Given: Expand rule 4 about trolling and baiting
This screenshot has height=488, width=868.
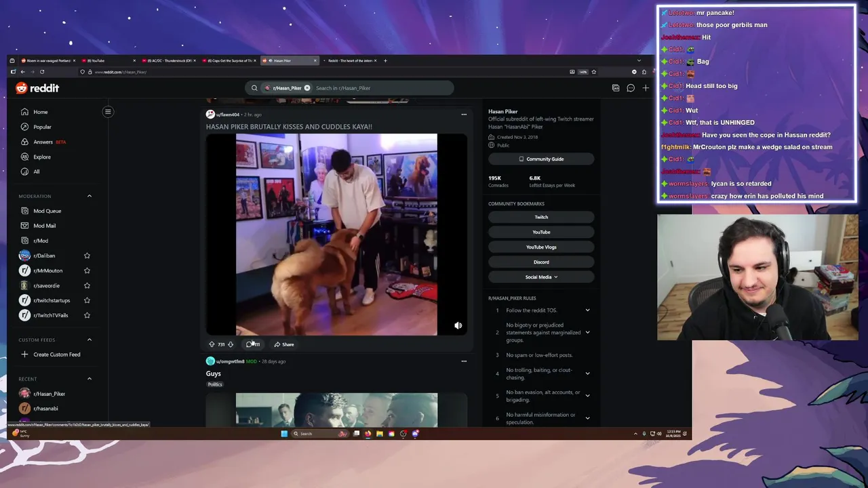Looking at the screenshot, I should [x=587, y=373].
